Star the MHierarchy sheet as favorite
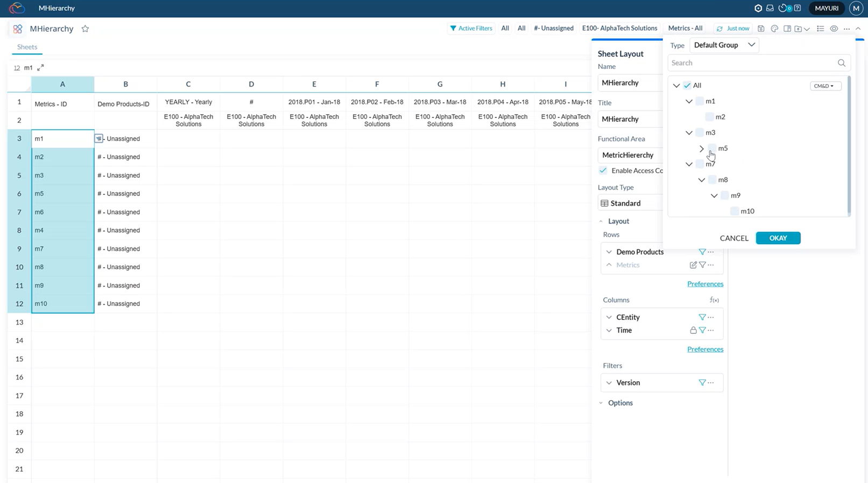Viewport: 868px width, 483px height. (x=85, y=29)
